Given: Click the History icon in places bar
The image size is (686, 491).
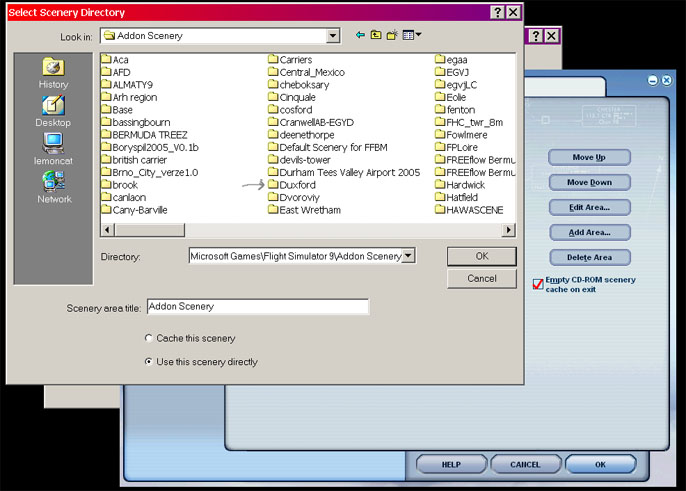Looking at the screenshot, I should coord(53,72).
